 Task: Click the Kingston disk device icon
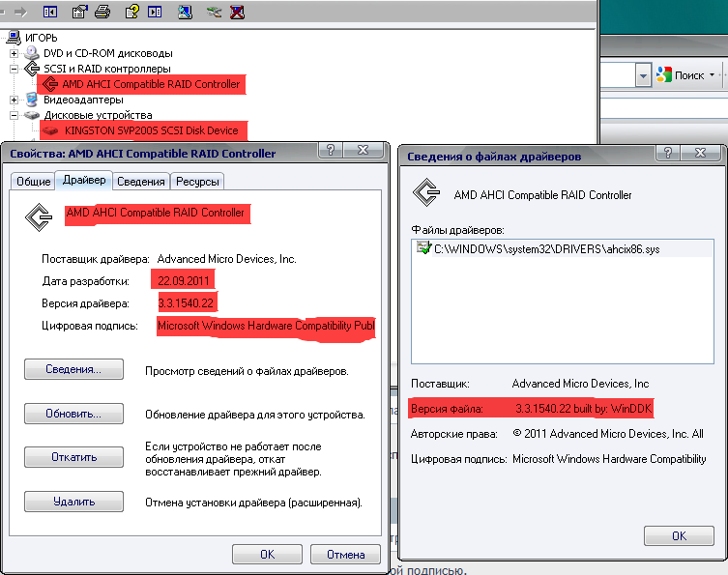tap(50, 130)
